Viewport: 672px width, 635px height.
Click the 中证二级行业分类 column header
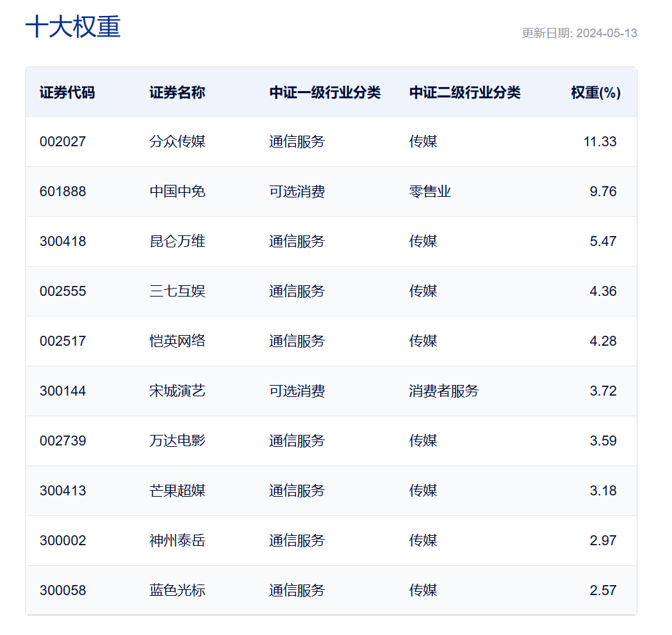[x=465, y=92]
